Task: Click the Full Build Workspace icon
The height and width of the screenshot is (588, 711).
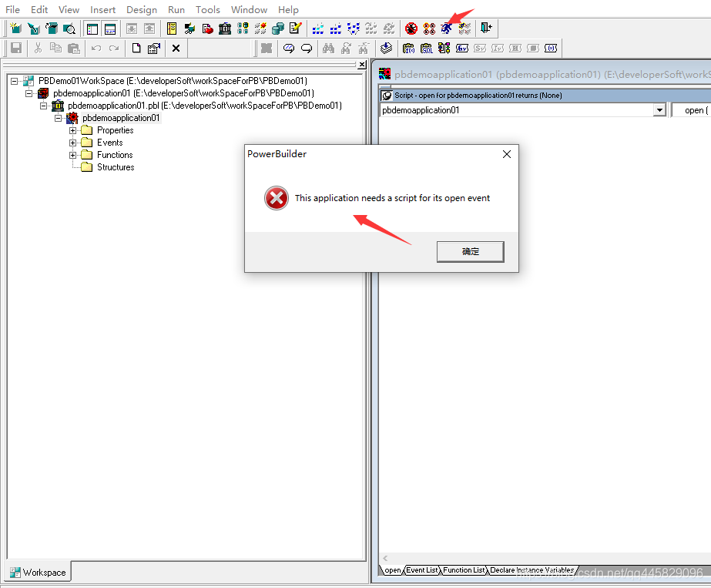Action: click(336, 29)
